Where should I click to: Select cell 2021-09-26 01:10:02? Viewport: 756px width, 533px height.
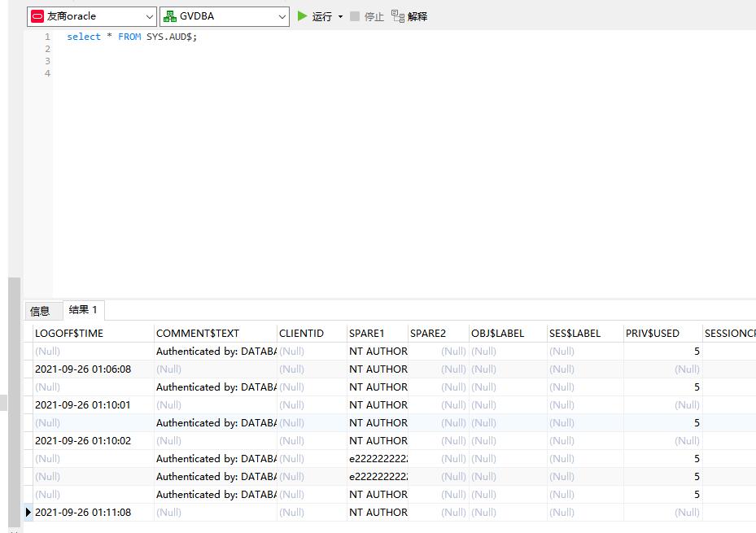click(x=94, y=440)
